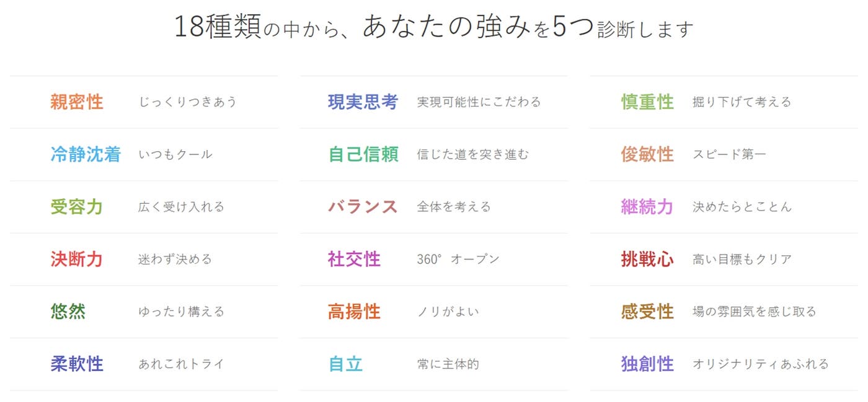Viewport: 868px width, 402px height.
Task: Click the 親密性 strength label
Action: (77, 102)
